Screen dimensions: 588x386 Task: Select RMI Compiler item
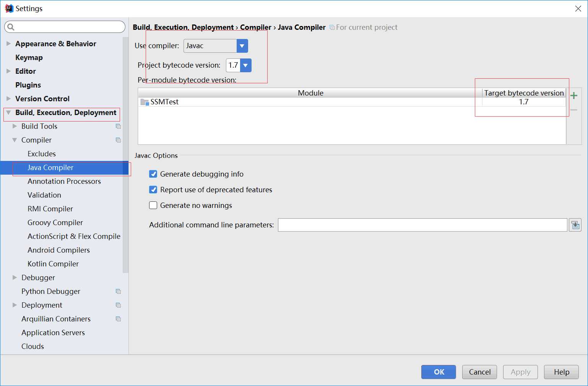point(50,209)
